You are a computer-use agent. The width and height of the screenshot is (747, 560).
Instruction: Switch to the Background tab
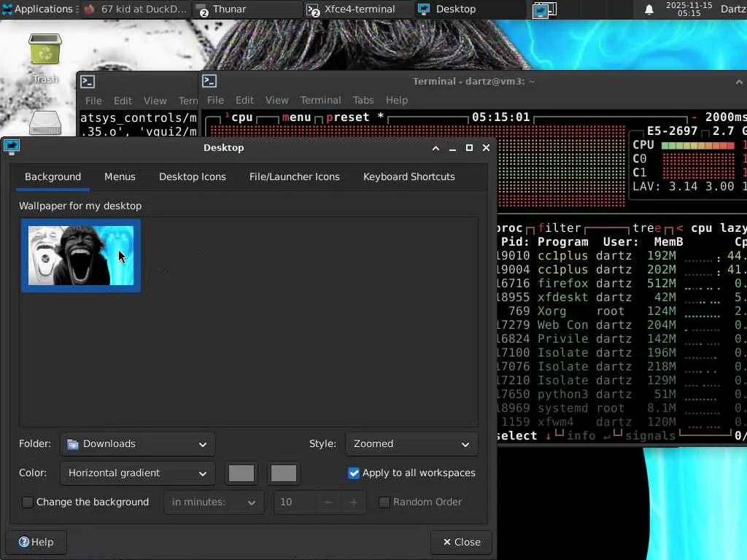tap(53, 176)
